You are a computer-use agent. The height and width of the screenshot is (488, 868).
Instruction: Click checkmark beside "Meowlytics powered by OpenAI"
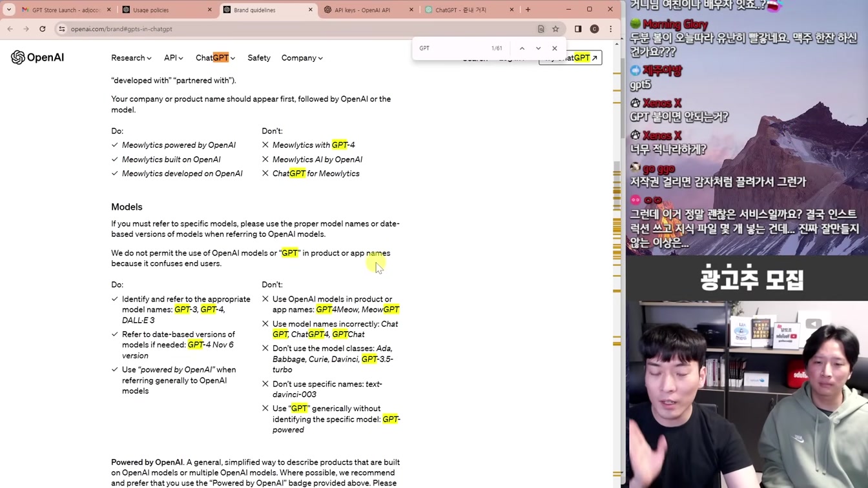point(115,145)
